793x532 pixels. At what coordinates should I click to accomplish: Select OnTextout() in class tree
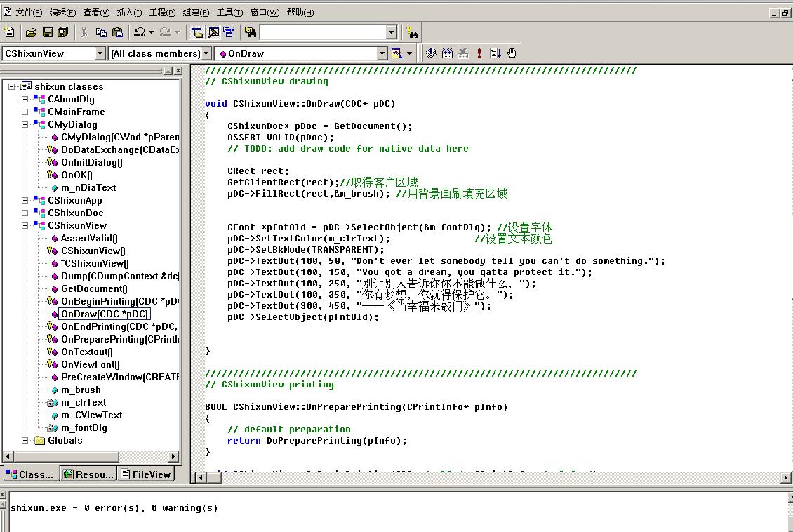(x=87, y=352)
